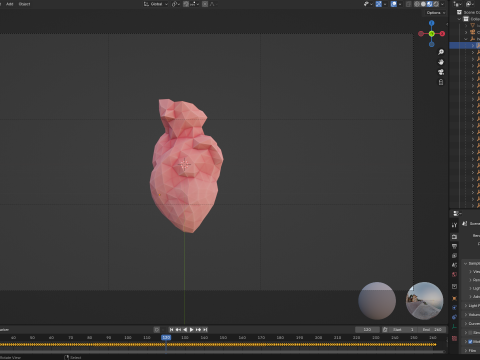The width and height of the screenshot is (480, 360).
Task: Click the End frame field
Action: 432,329
